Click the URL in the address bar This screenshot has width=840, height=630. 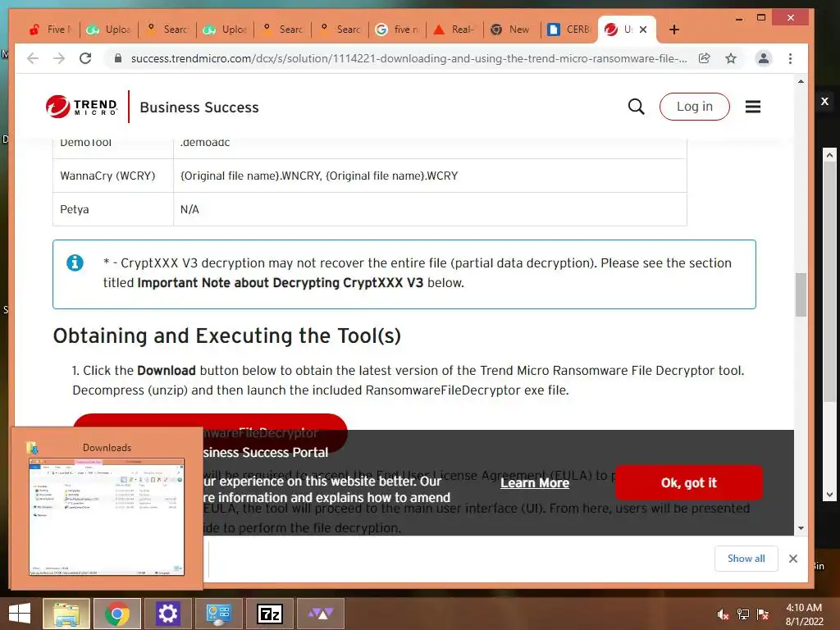pyautogui.click(x=409, y=58)
